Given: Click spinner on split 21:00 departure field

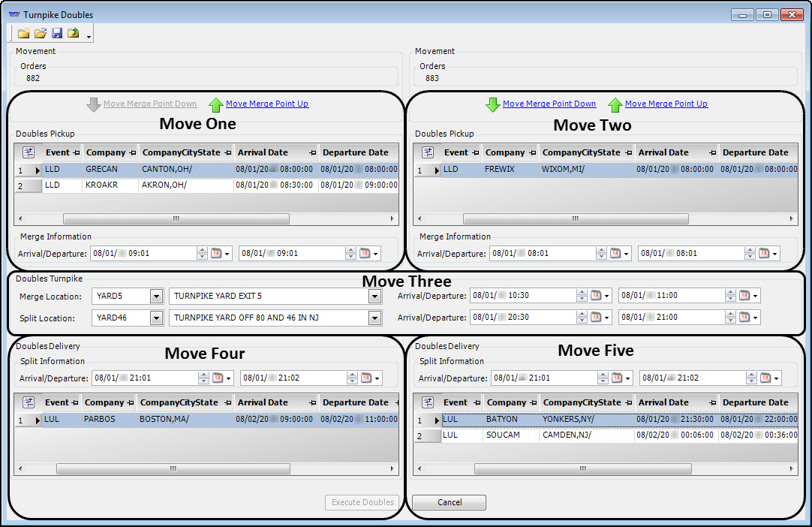Looking at the screenshot, I should [730, 317].
